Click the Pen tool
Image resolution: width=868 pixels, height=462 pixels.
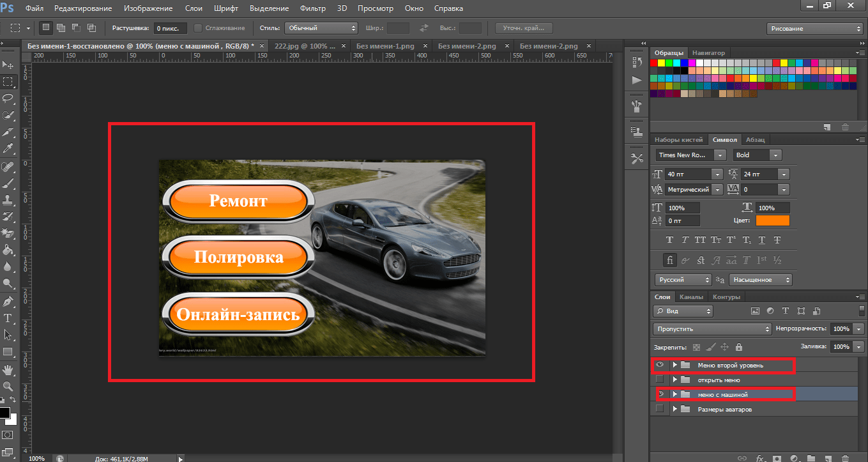[8, 301]
